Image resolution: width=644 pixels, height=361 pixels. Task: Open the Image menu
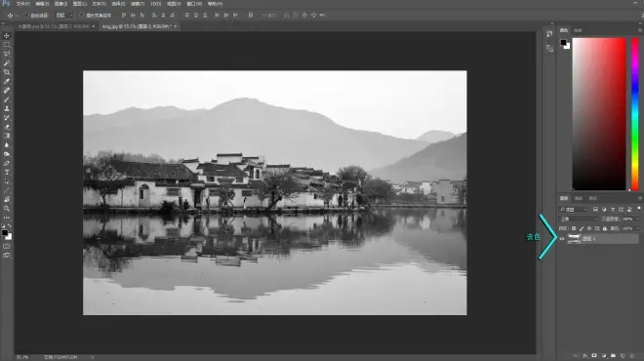pyautogui.click(x=60, y=4)
